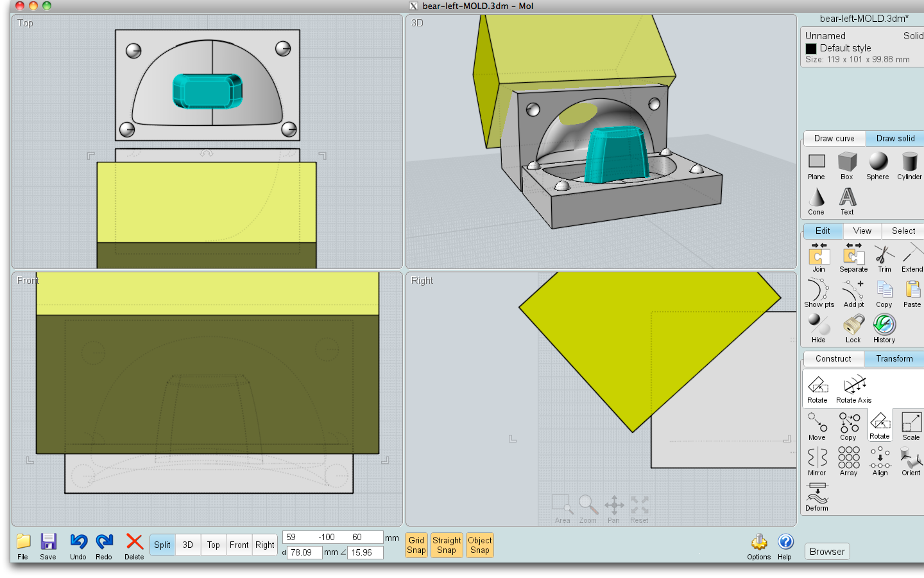Select the Sphere solid tool
The width and height of the screenshot is (924, 578).
(878, 166)
